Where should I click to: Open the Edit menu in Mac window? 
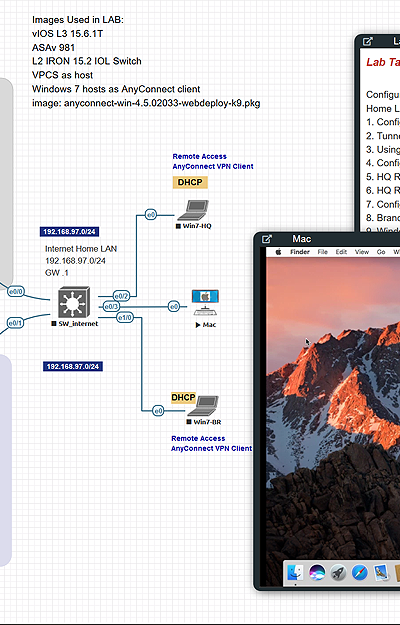341,252
